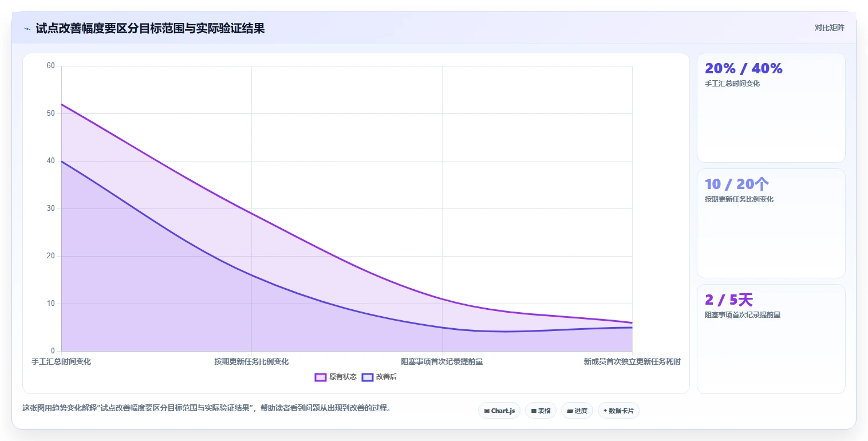The width and height of the screenshot is (868, 441).
Task: Toggle the 改善后 legend swatch
Action: point(368,377)
